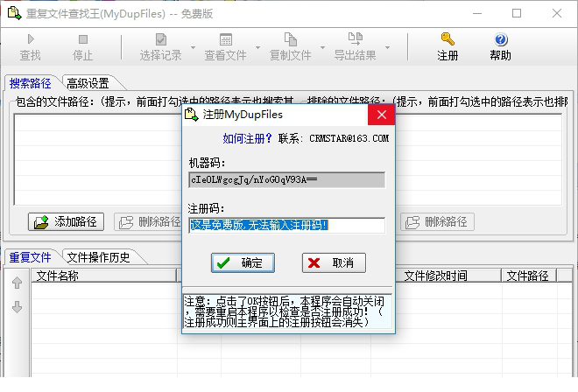The height and width of the screenshot is (392, 578).
Task: Expand the 复制文件 dropdown arrow
Action: coord(322,47)
